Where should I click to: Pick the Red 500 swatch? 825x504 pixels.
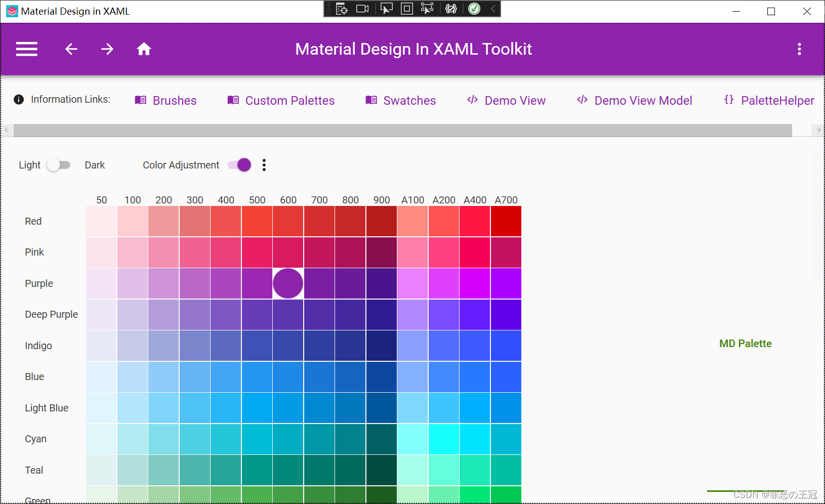pyautogui.click(x=257, y=221)
